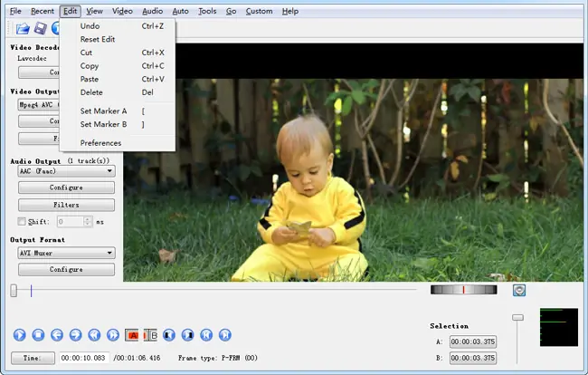Open the Recent menu
588x375 pixels.
[43, 11]
